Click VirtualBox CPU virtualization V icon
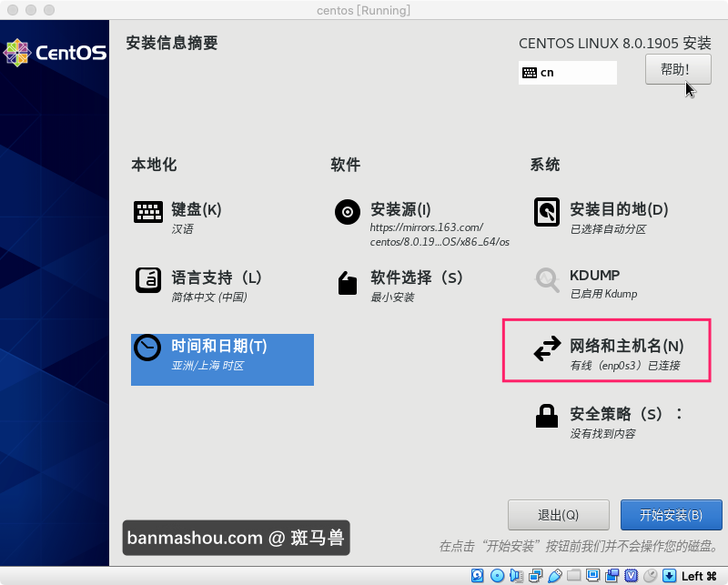Image resolution: width=728 pixels, height=585 pixels. click(631, 576)
